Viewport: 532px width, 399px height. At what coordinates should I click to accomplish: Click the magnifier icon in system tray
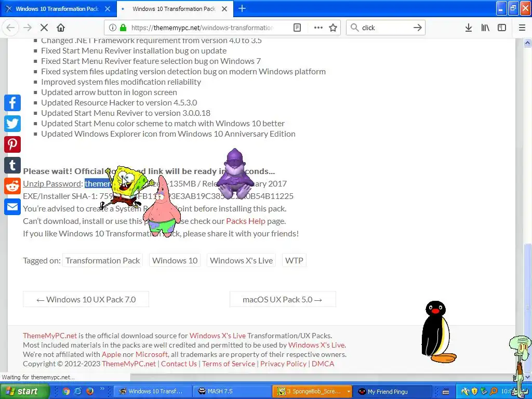pyautogui.click(x=494, y=391)
